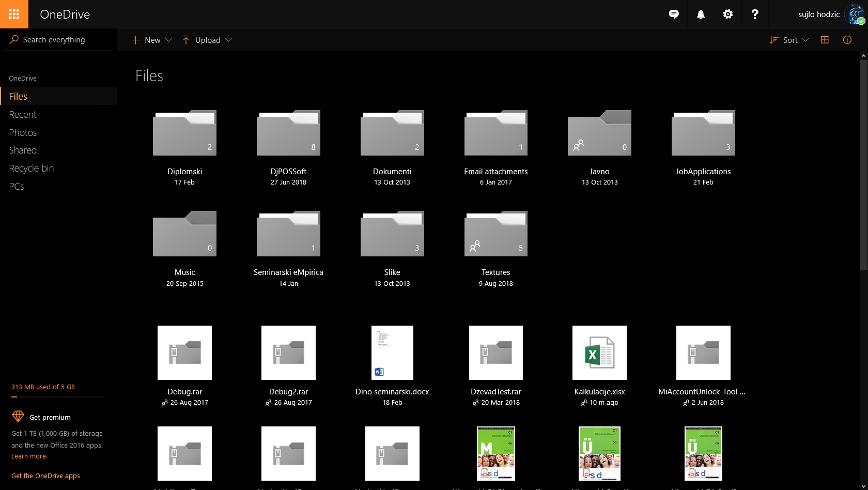Click the OneDrive sidebar heading
The height and width of the screenshot is (490, 868).
[x=23, y=78]
